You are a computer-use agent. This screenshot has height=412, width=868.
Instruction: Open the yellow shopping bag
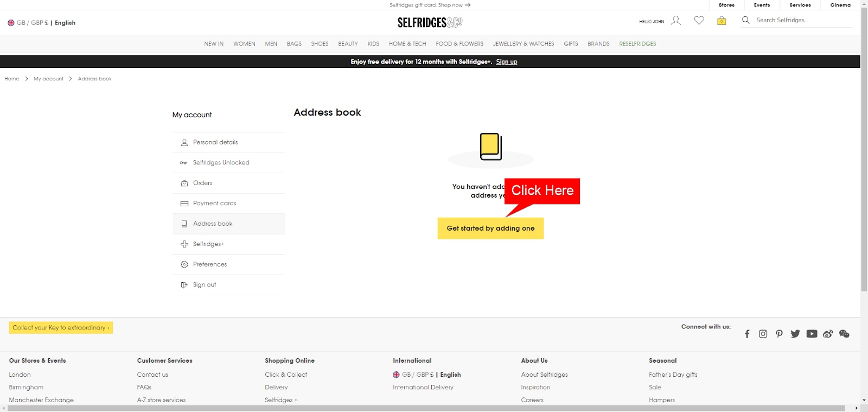click(x=722, y=21)
